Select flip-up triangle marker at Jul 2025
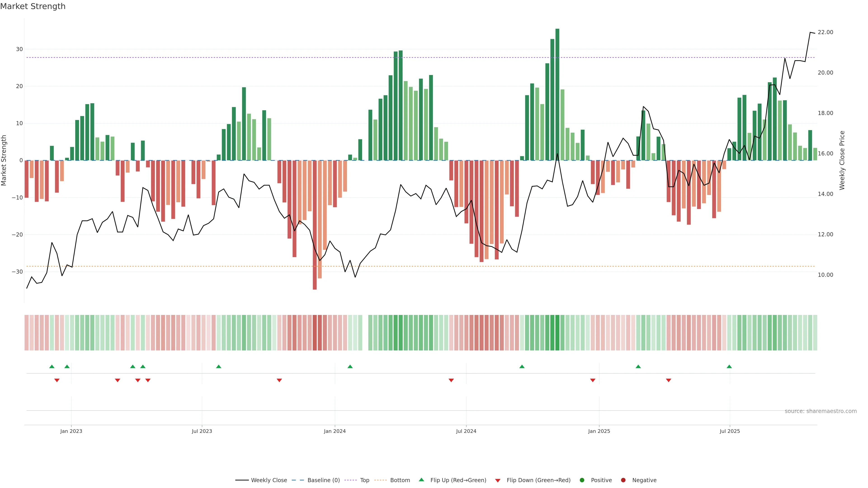Screen dimensions: 868x488 729,366
